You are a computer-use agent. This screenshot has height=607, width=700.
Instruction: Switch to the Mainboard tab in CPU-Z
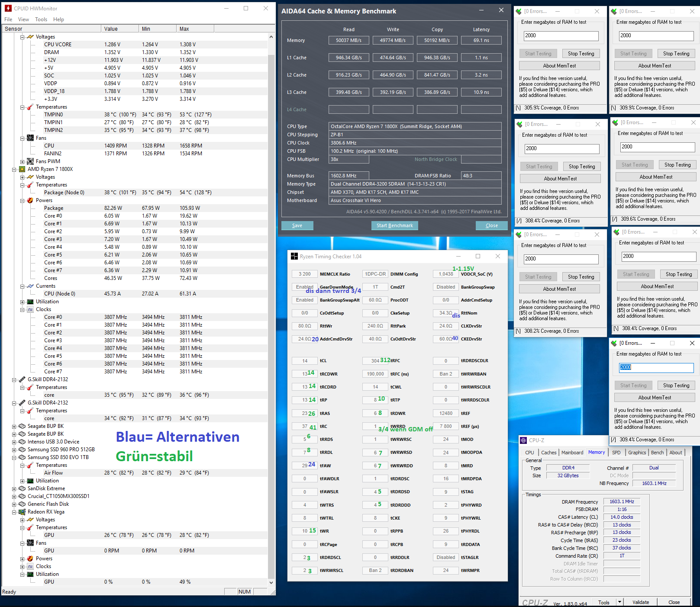tap(572, 453)
